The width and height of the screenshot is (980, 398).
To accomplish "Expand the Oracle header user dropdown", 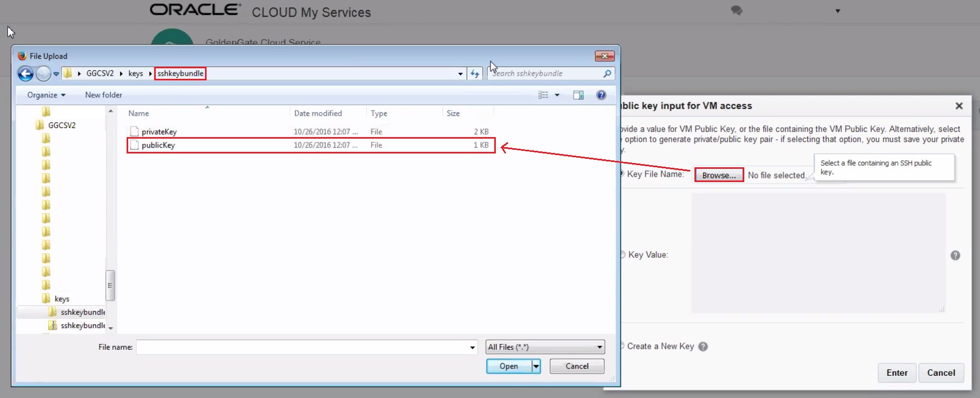I will [838, 11].
